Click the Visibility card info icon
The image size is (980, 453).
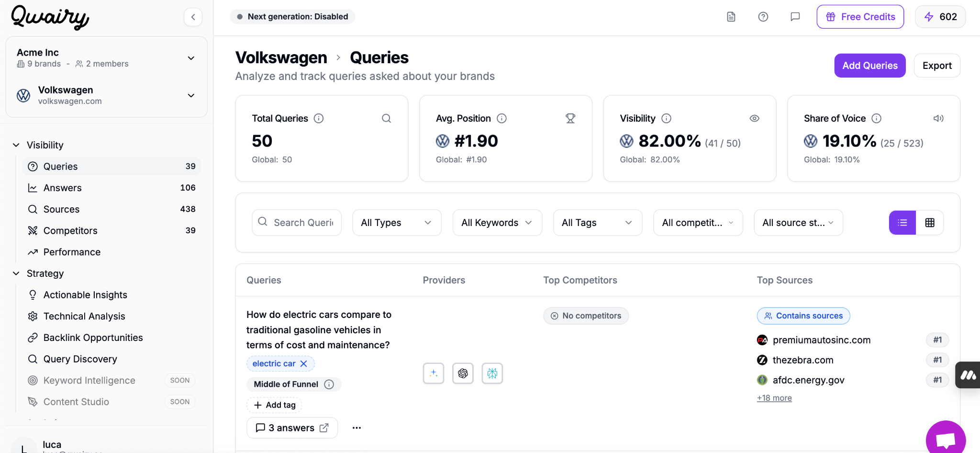coord(666,118)
